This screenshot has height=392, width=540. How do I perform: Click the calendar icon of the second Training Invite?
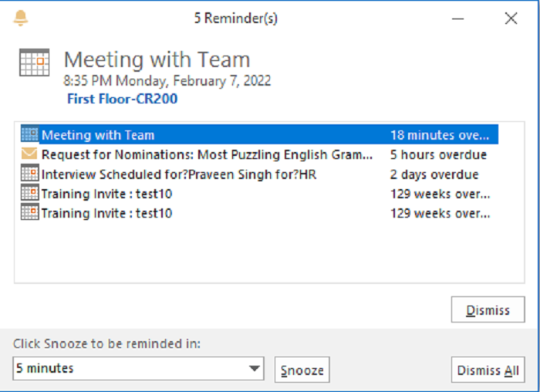[29, 212]
